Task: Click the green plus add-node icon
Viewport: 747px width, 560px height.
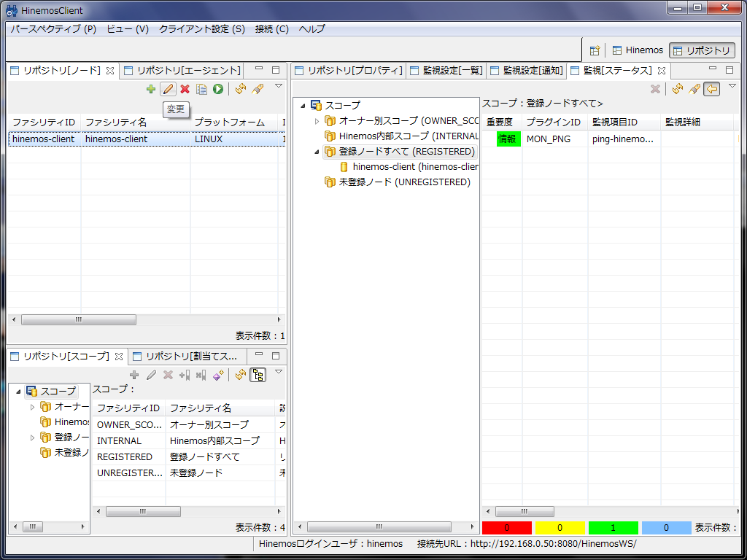Action: [x=151, y=89]
